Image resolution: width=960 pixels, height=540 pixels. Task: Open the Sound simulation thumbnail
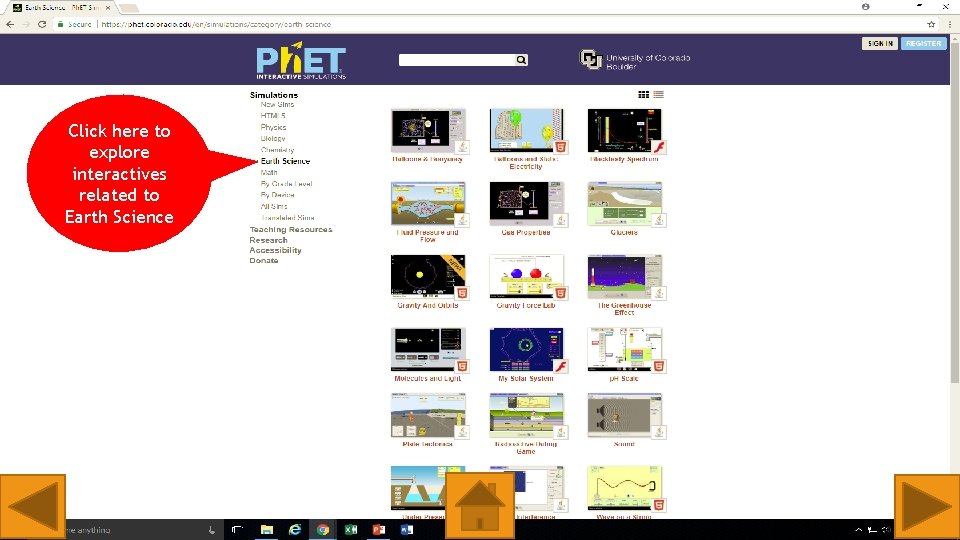pyautogui.click(x=624, y=416)
